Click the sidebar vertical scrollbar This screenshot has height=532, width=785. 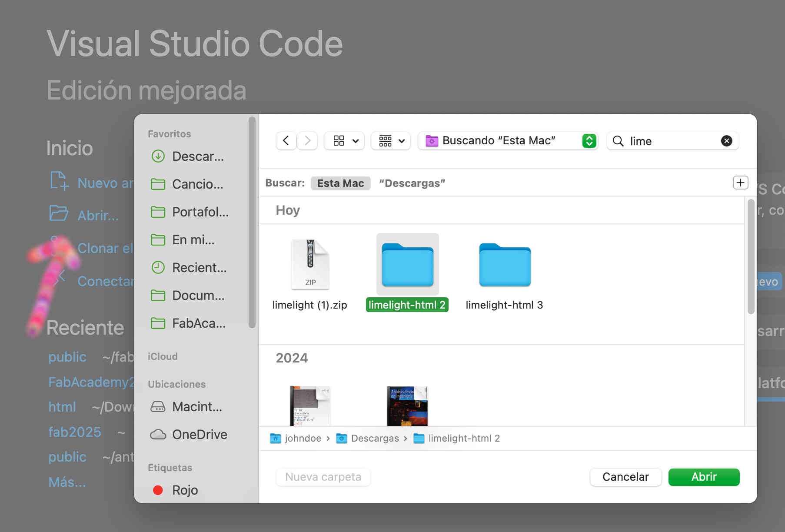(252, 222)
